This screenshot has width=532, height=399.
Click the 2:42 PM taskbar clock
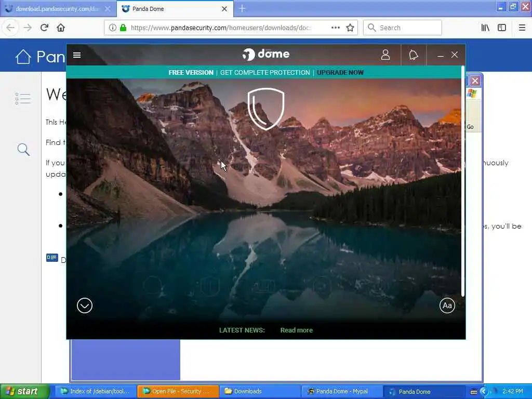click(x=513, y=391)
